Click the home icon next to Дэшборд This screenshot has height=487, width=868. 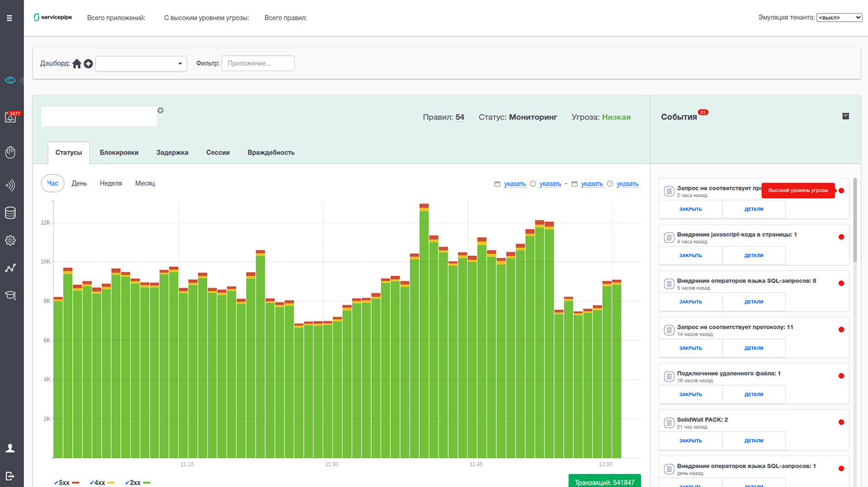tap(77, 63)
